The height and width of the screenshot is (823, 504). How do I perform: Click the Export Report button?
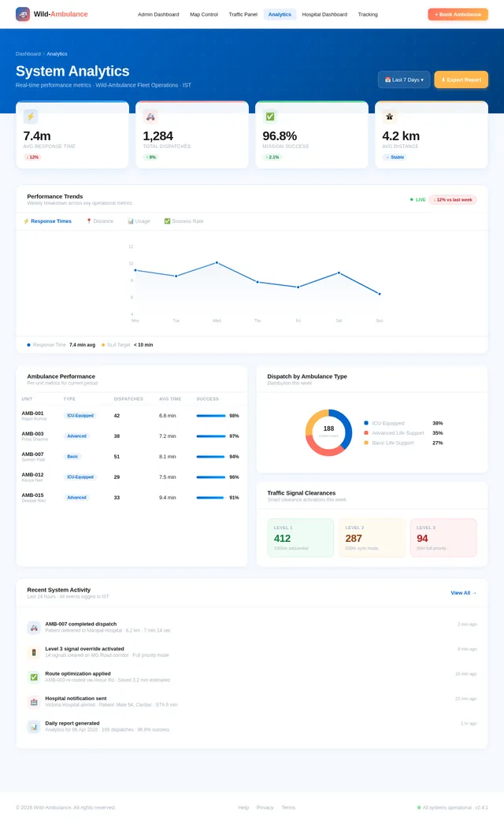(x=461, y=80)
